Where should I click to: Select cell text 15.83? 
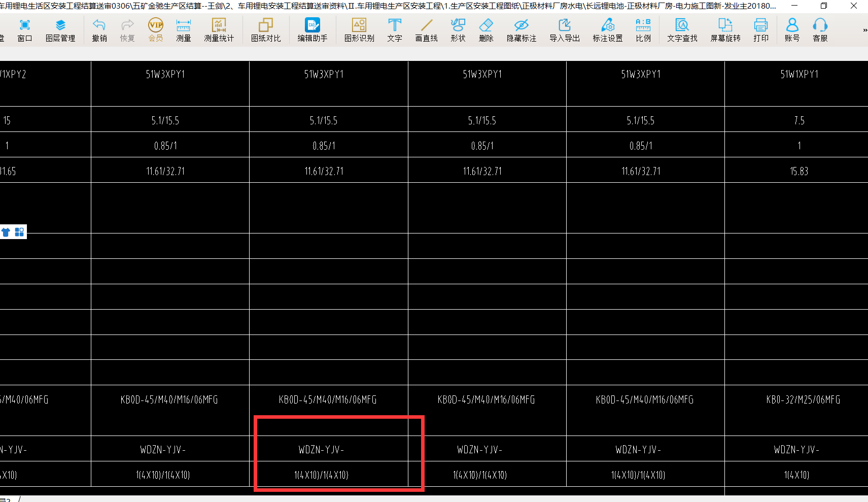pyautogui.click(x=799, y=171)
